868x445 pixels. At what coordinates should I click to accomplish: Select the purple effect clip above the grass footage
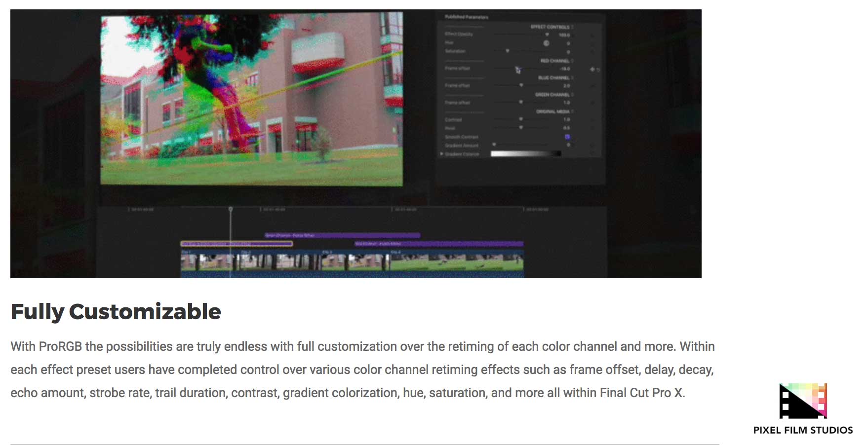439,244
